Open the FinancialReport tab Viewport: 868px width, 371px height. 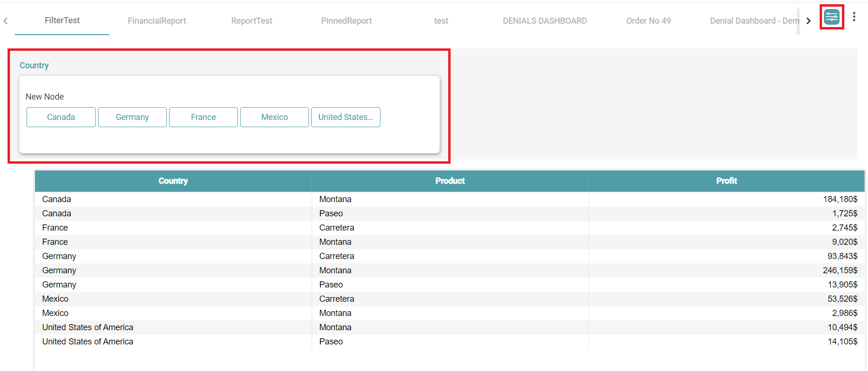coord(157,21)
